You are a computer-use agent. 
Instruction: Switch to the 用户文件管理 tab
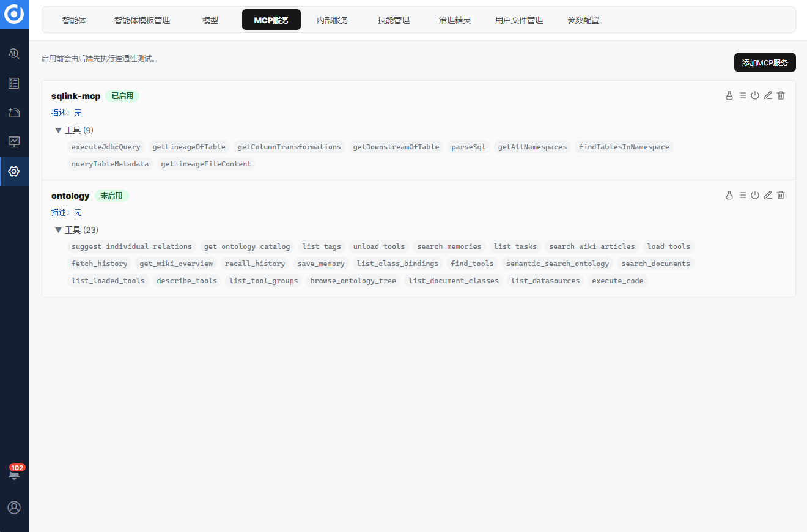pos(519,20)
